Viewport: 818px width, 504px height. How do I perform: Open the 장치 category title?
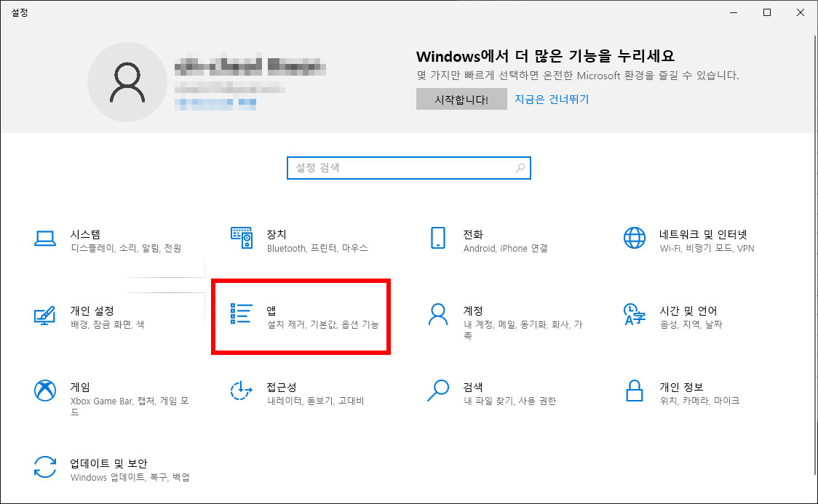pyautogui.click(x=277, y=234)
